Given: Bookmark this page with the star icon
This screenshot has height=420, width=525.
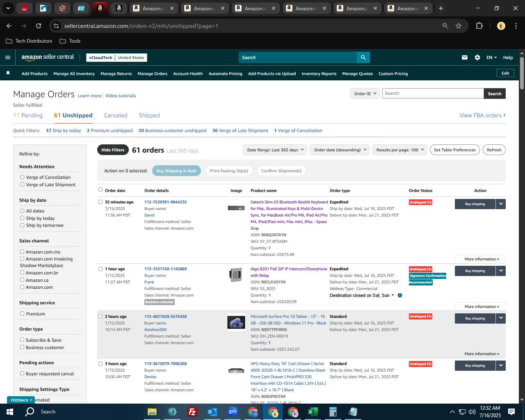Looking at the screenshot, I should click(x=459, y=26).
